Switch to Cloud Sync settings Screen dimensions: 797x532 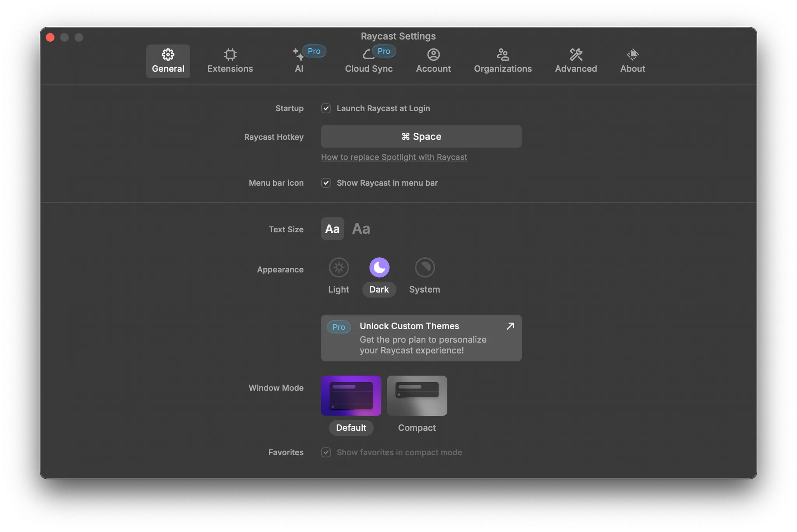369,61
